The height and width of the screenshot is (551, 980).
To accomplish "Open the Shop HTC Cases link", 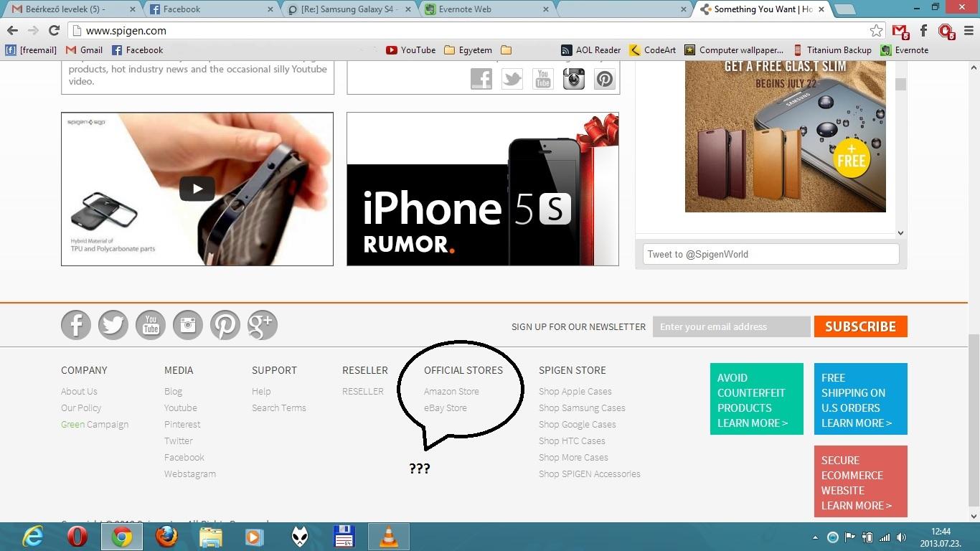I will point(572,441).
